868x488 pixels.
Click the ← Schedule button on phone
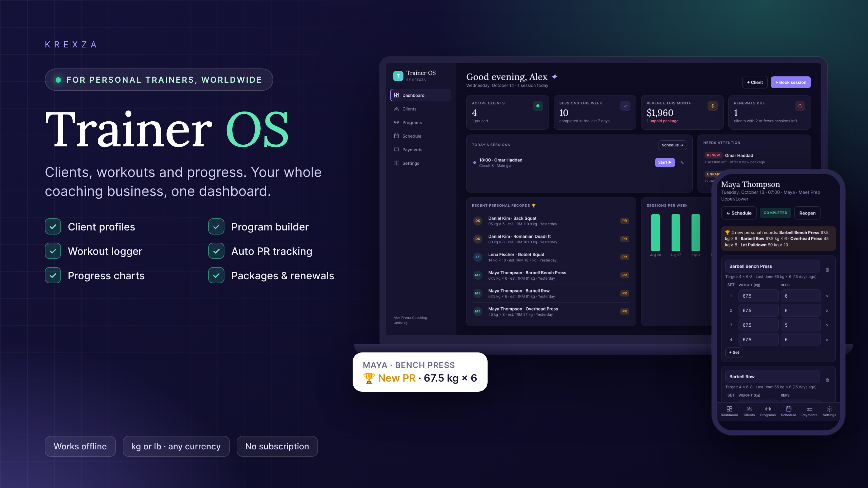[x=739, y=213]
